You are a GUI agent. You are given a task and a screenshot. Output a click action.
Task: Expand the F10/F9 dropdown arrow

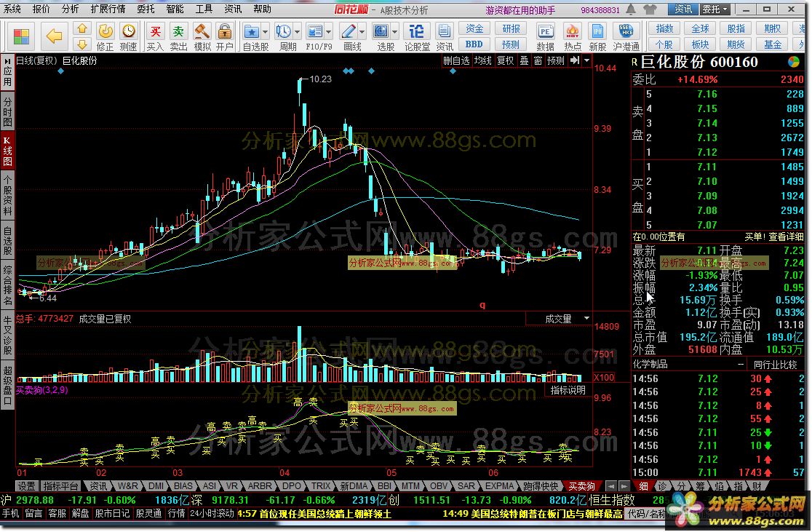tap(329, 32)
